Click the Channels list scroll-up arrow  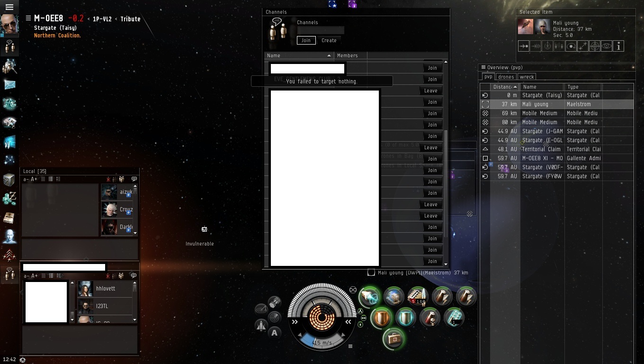446,62
